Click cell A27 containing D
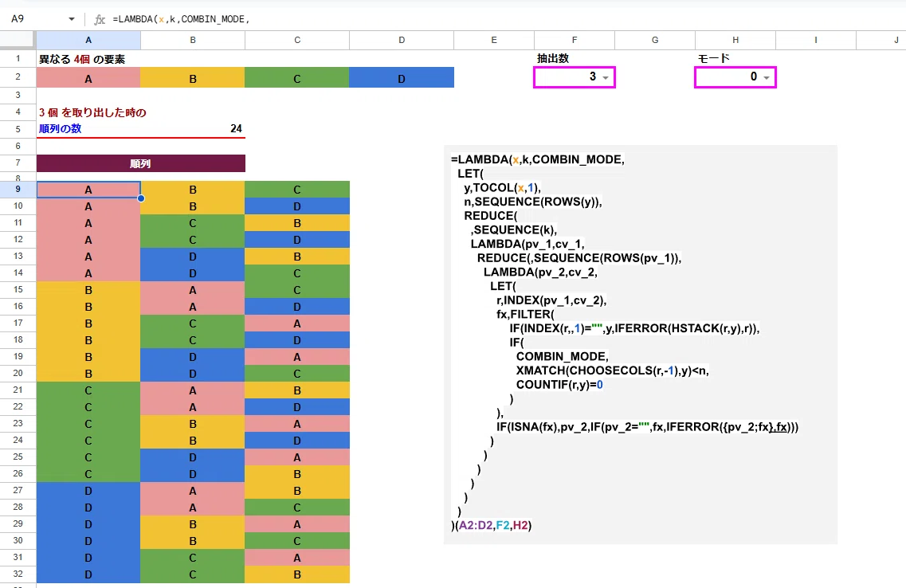This screenshot has height=588, width=906. 88,491
